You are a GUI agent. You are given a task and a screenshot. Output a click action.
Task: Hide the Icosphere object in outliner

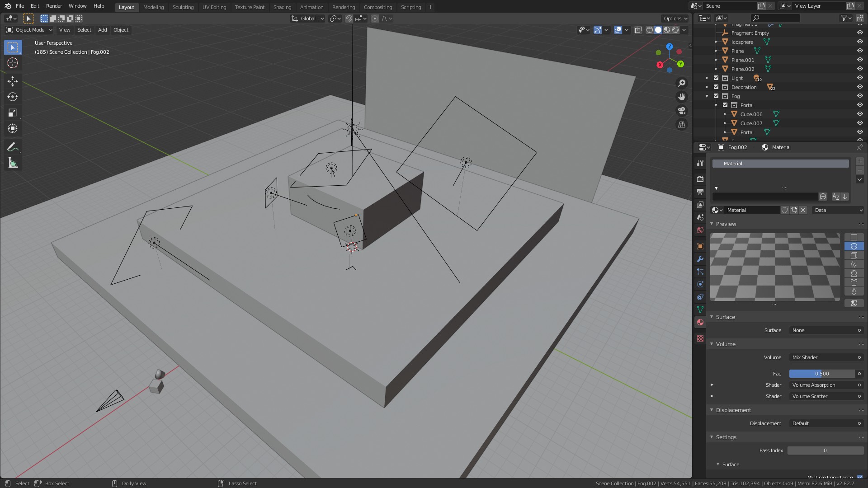click(860, 42)
